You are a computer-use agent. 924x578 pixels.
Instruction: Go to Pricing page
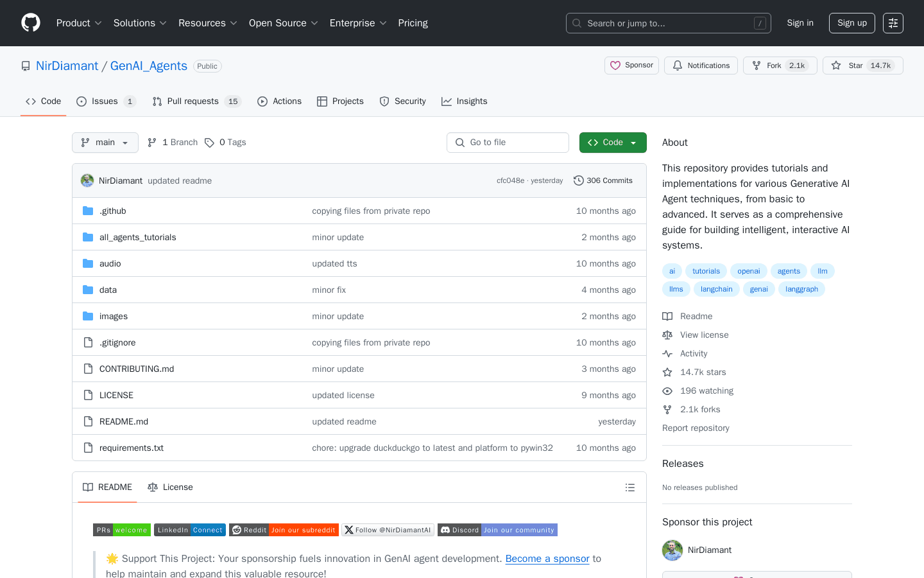coord(413,23)
